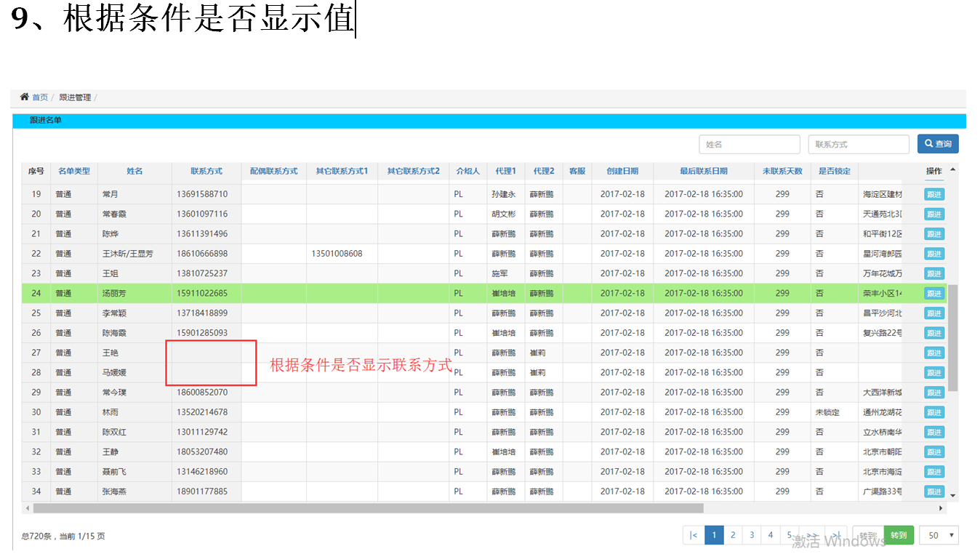Click address 通州龙湖花 in row 30
The image size is (980, 554).
[883, 412]
